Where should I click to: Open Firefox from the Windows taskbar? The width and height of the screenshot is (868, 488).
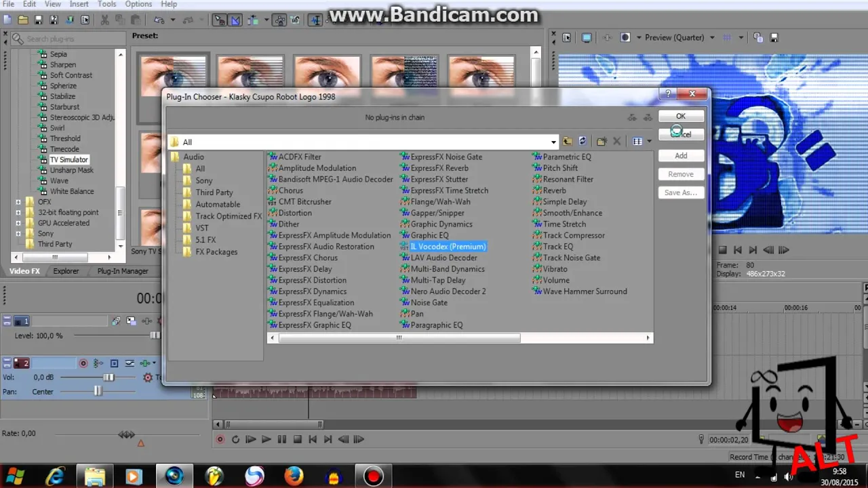(294, 476)
